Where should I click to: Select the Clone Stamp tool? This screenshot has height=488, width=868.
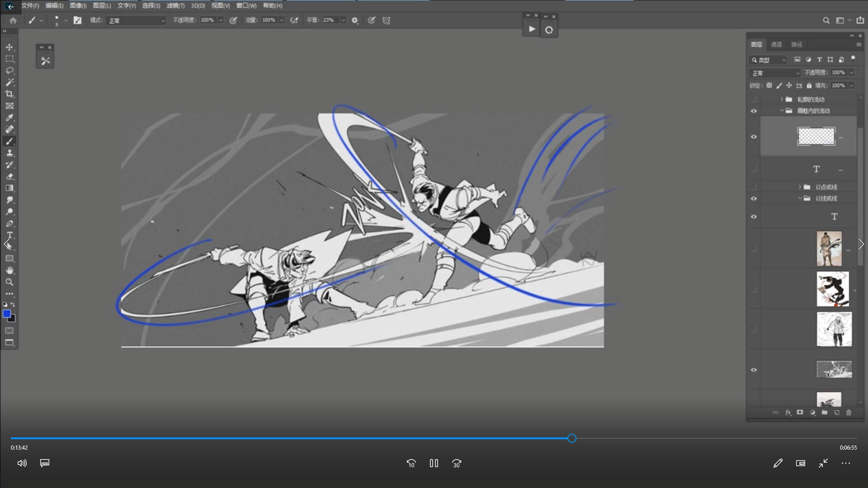9,153
